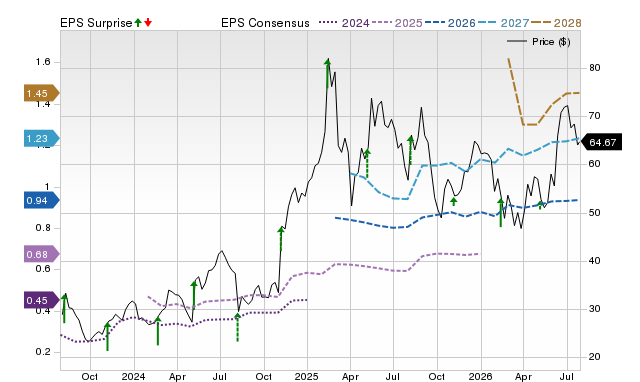Click the '1.6' EPS axis label

pos(43,62)
